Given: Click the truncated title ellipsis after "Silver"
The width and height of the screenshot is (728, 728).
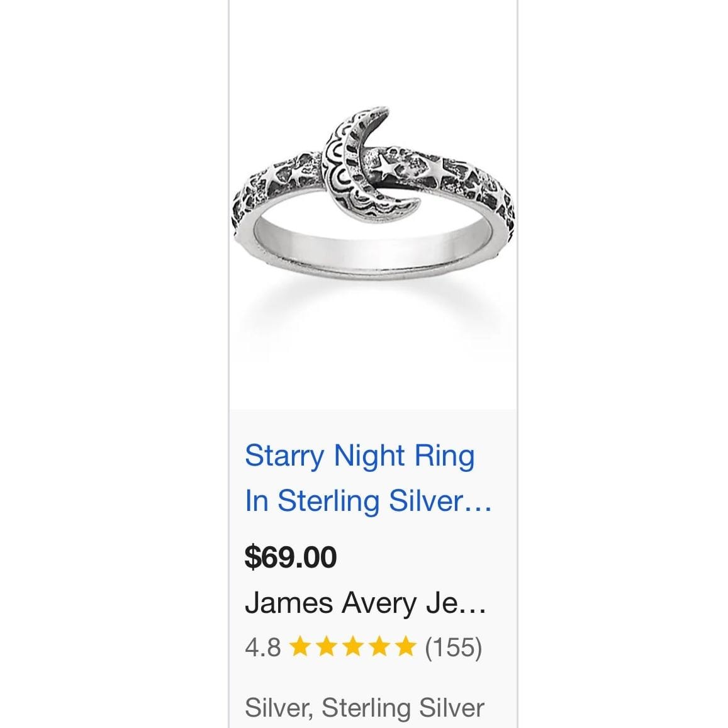Looking at the screenshot, I should [478, 502].
